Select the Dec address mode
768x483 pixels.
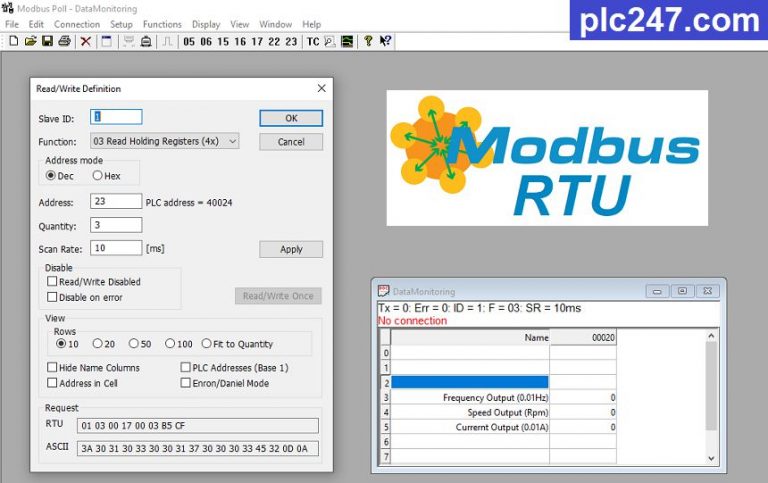pyautogui.click(x=50, y=175)
